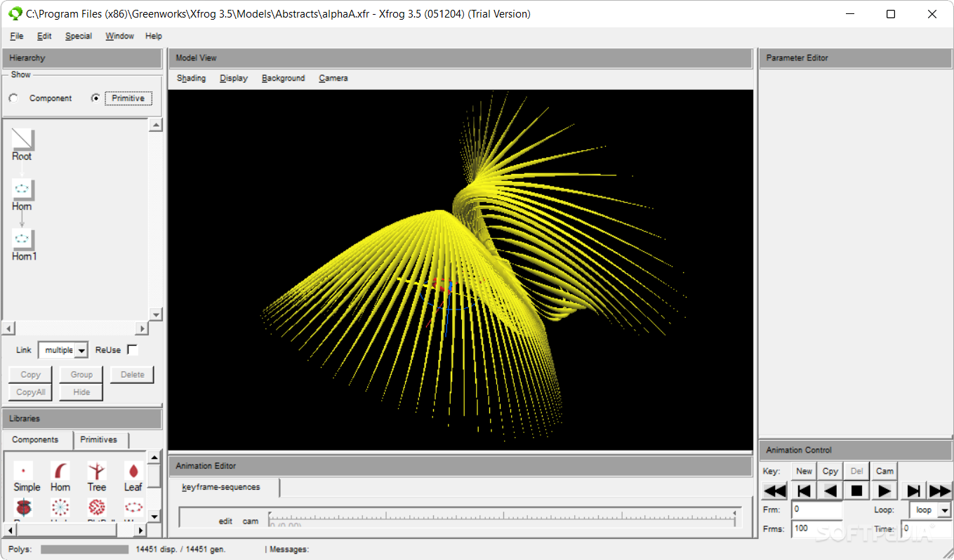Create a New keyframe
This screenshot has width=954, height=560.
click(x=804, y=471)
